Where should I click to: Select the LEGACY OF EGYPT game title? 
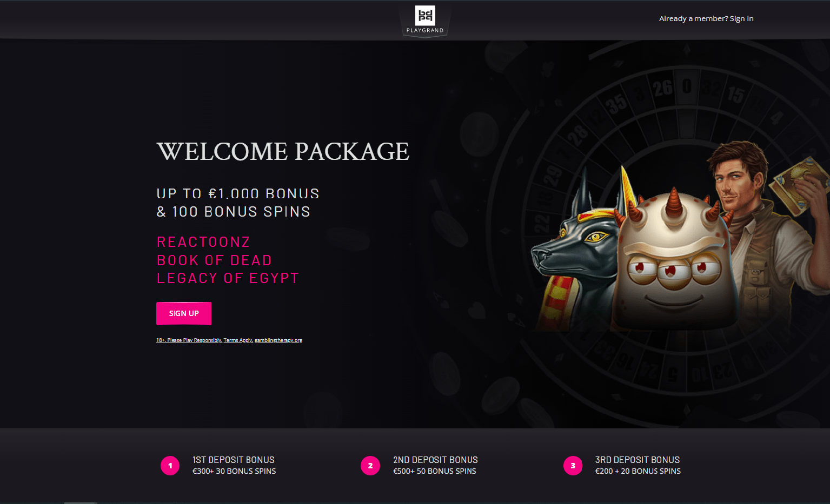[228, 278]
